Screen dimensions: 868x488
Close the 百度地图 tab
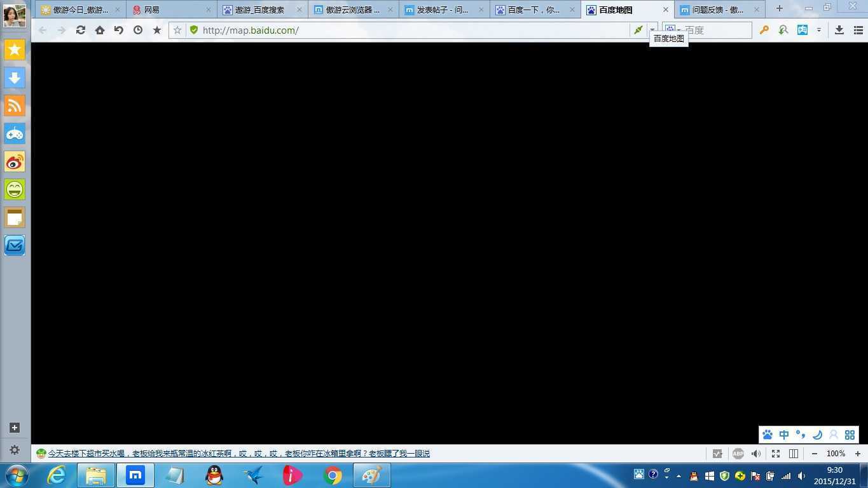tap(666, 10)
